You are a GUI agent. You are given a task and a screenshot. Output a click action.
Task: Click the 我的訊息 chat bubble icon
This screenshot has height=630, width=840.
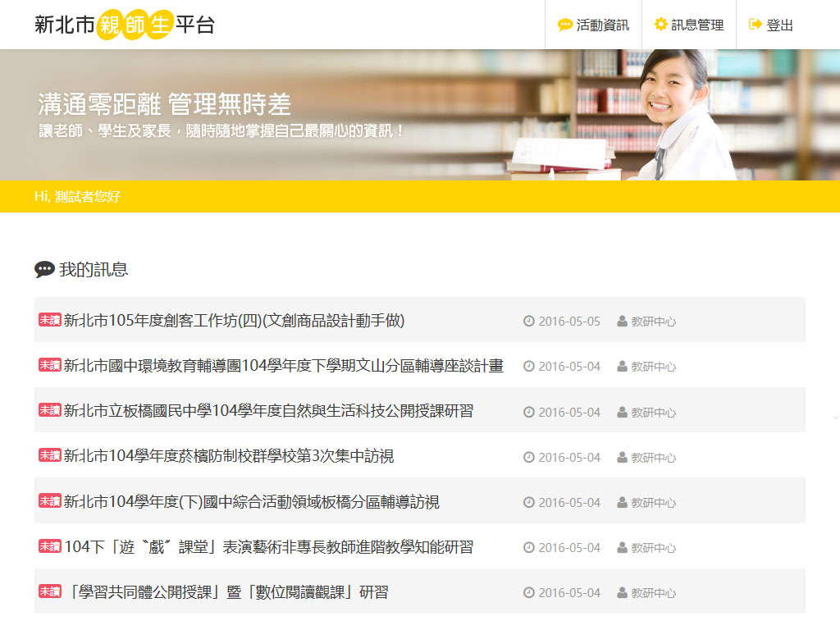pos(44,269)
